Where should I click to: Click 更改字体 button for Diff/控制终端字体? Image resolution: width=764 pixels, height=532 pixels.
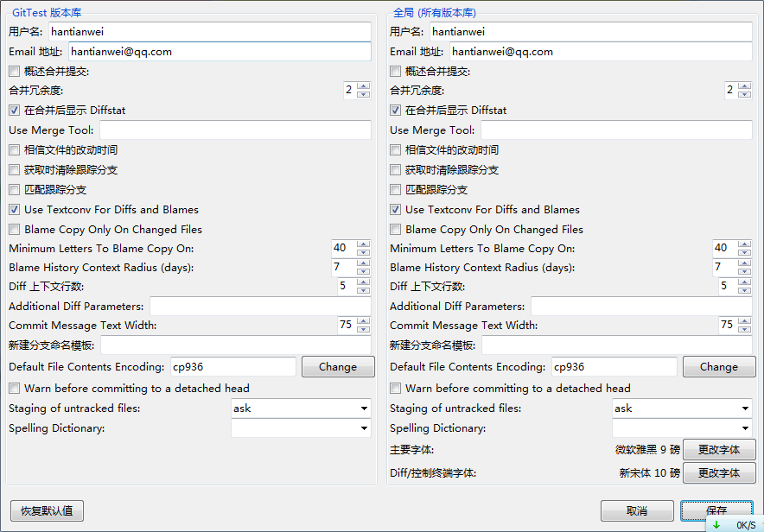(x=719, y=473)
